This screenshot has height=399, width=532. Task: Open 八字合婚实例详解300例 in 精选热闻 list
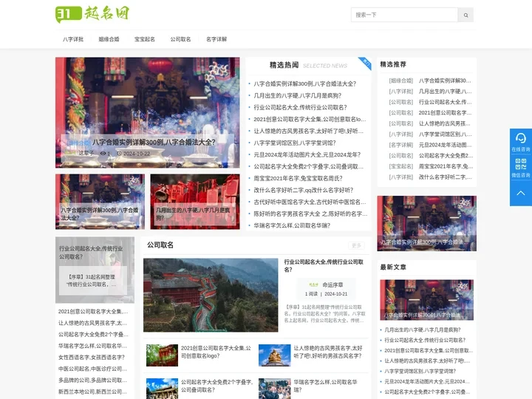(x=304, y=83)
